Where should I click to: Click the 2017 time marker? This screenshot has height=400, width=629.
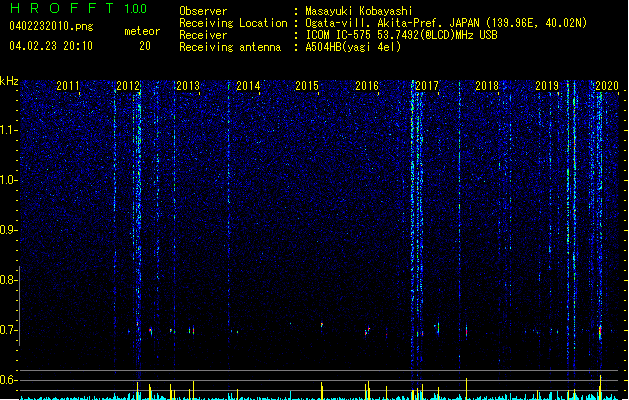[x=427, y=86]
